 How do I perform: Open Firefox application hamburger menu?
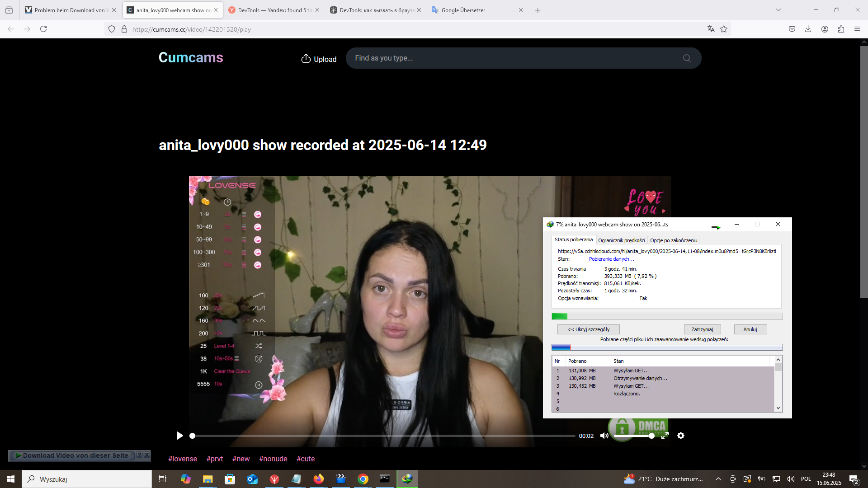[x=857, y=29]
